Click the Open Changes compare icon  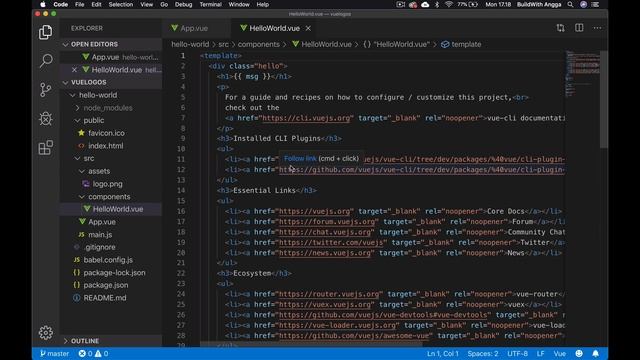(x=560, y=28)
